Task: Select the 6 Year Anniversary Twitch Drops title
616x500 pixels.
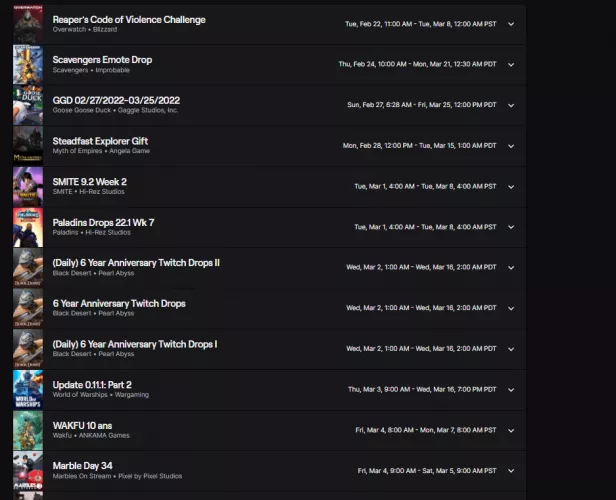Action: [x=118, y=303]
